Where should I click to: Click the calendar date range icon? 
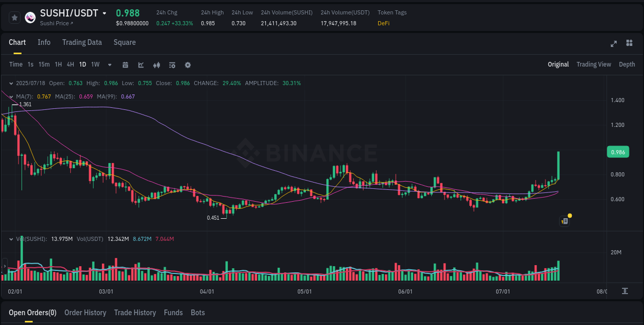[125, 65]
